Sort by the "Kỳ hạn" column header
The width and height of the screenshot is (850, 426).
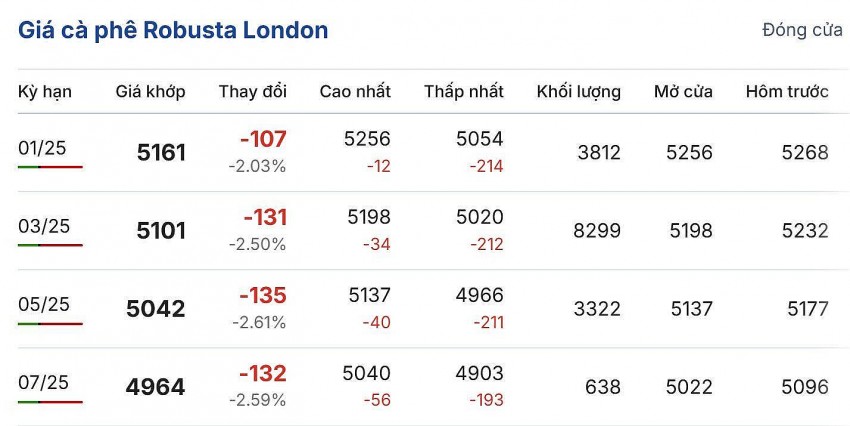[x=44, y=92]
